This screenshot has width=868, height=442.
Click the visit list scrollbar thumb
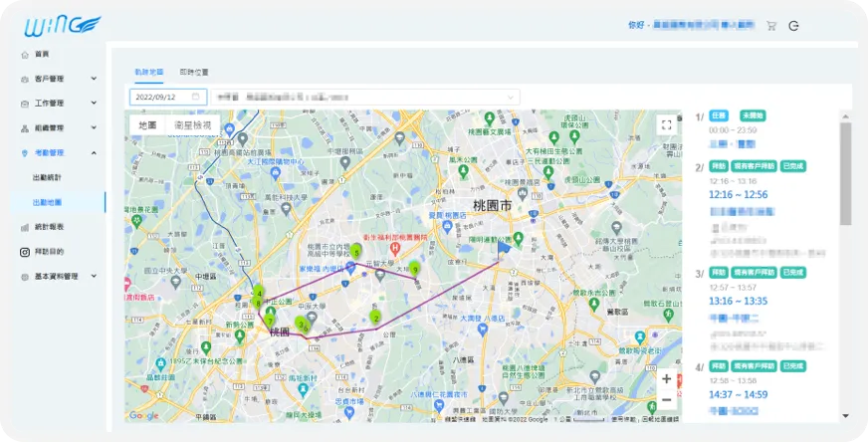(x=845, y=173)
